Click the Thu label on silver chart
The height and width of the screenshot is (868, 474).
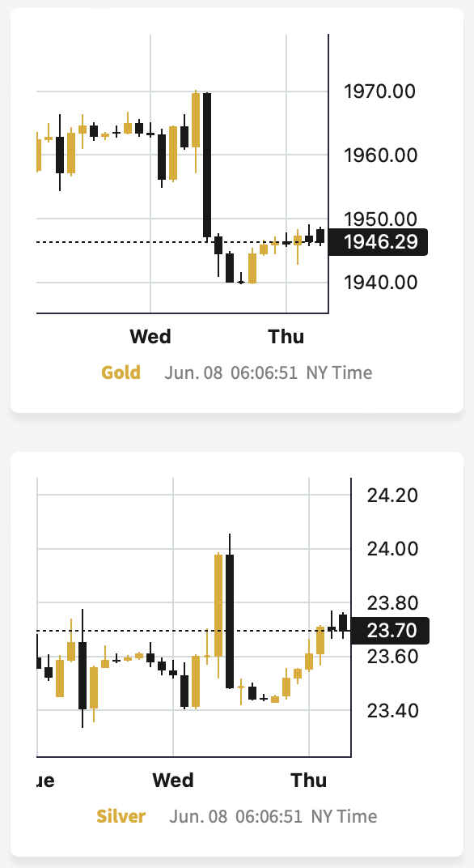309,781
